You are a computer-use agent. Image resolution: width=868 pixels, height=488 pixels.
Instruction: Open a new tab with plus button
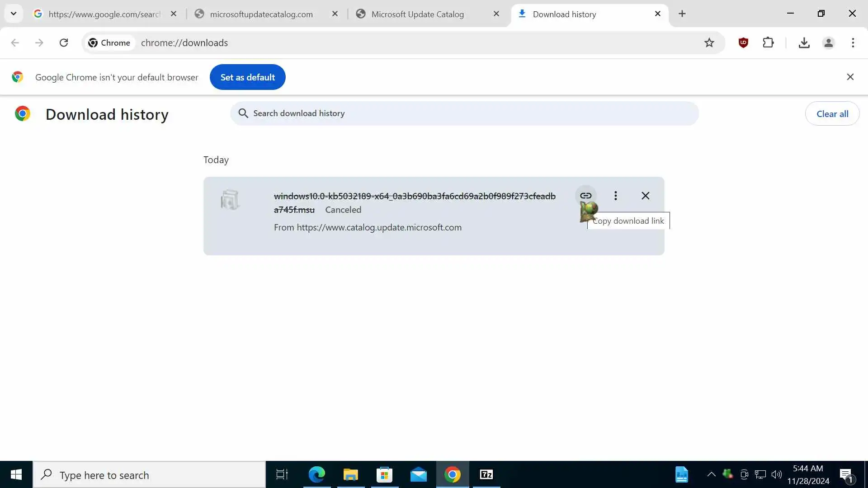(682, 14)
